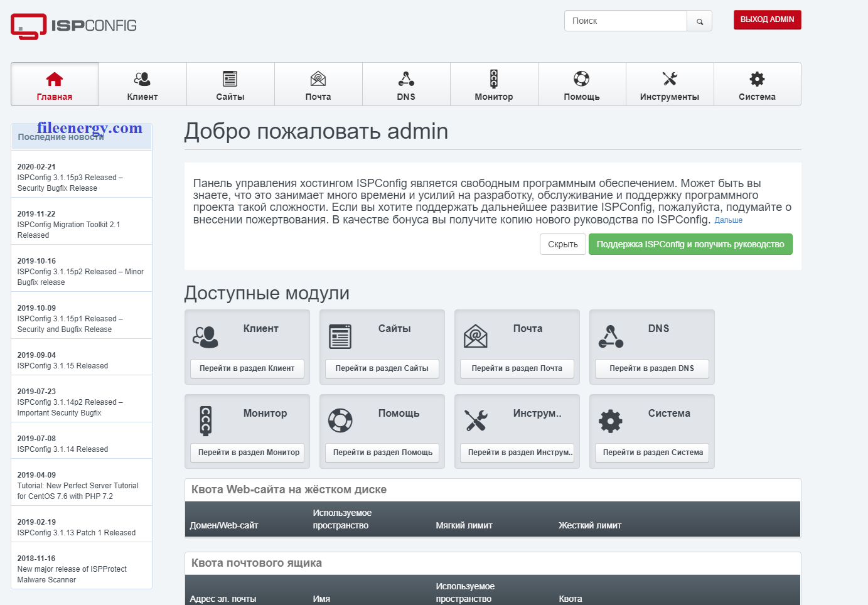Open news ISPConfig 3.1.14p2 Released
868x605 pixels.
(70, 407)
